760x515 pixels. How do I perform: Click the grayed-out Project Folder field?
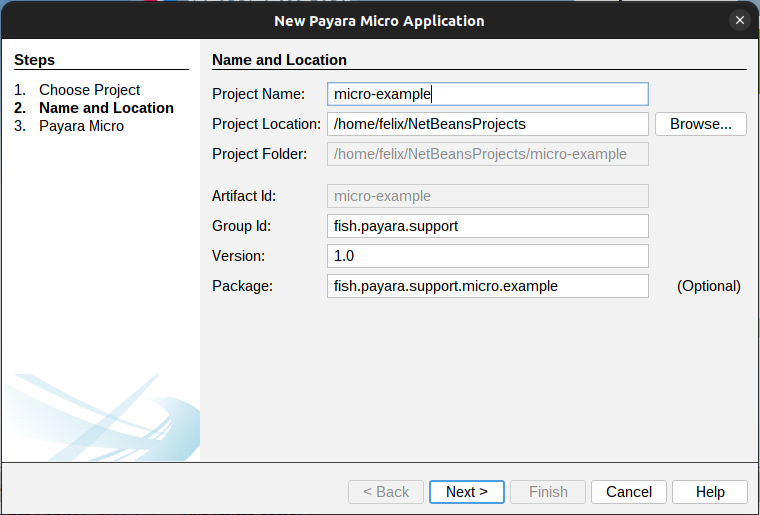coord(487,154)
